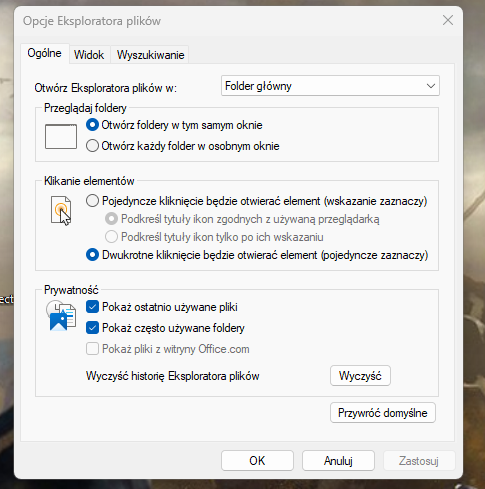This screenshot has height=489, width=485.
Task: Click the 'Przeglądaj foldery' group title
Action: [85, 108]
